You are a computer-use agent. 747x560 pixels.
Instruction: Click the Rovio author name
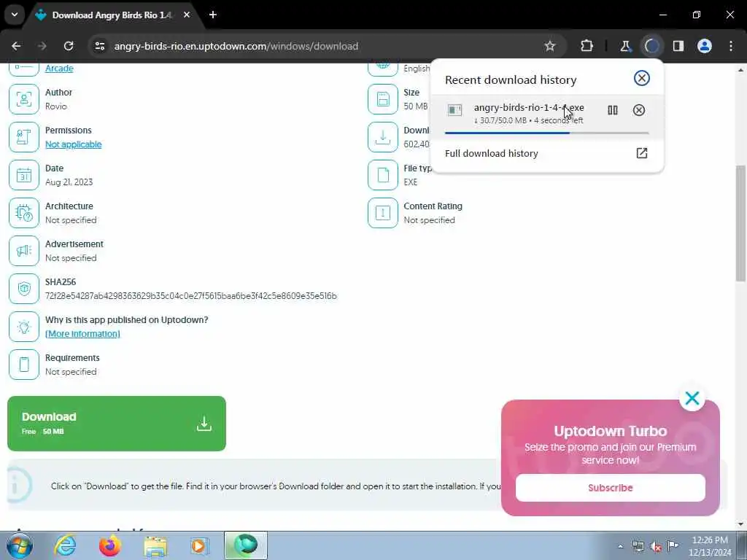click(x=56, y=106)
